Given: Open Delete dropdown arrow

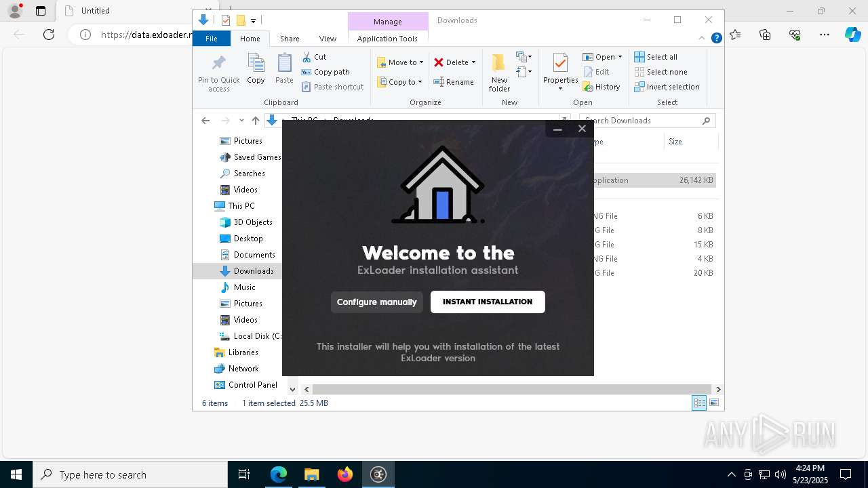Looking at the screenshot, I should [x=473, y=62].
